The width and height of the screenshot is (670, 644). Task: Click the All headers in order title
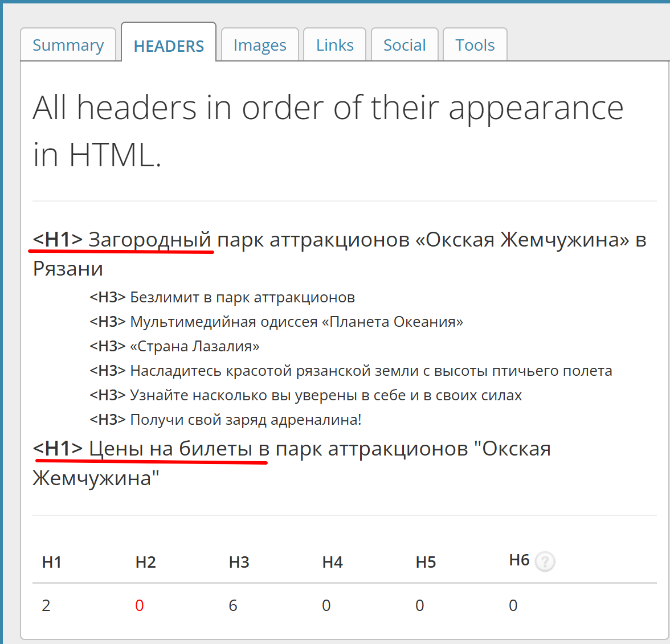(328, 131)
